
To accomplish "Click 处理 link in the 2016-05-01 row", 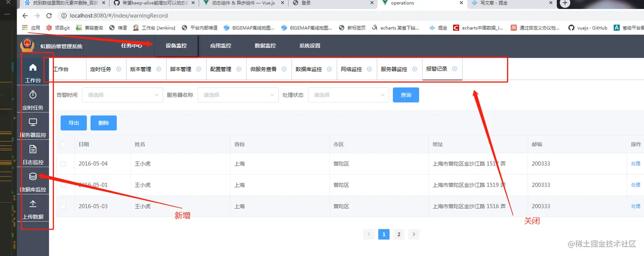I will click(635, 185).
